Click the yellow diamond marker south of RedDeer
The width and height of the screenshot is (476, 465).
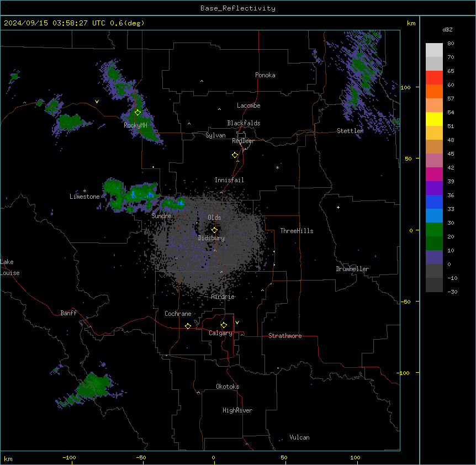tap(235, 155)
